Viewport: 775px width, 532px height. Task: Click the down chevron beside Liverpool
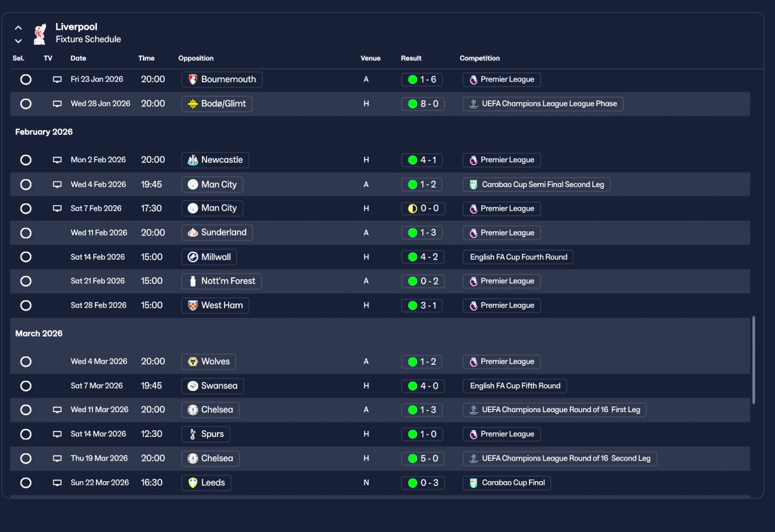[19, 41]
